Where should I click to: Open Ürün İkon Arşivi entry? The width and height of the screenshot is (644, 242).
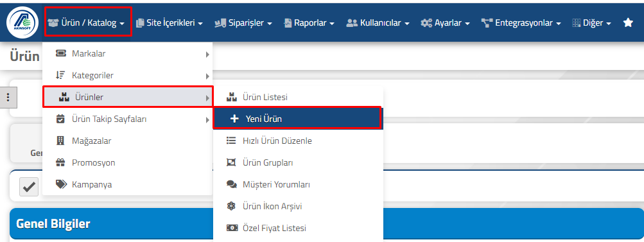coord(298,206)
